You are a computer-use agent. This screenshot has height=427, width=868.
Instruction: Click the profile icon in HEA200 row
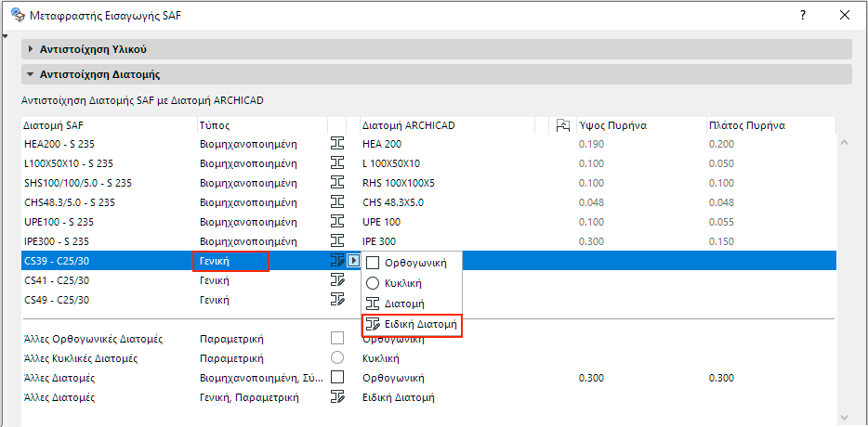click(337, 144)
